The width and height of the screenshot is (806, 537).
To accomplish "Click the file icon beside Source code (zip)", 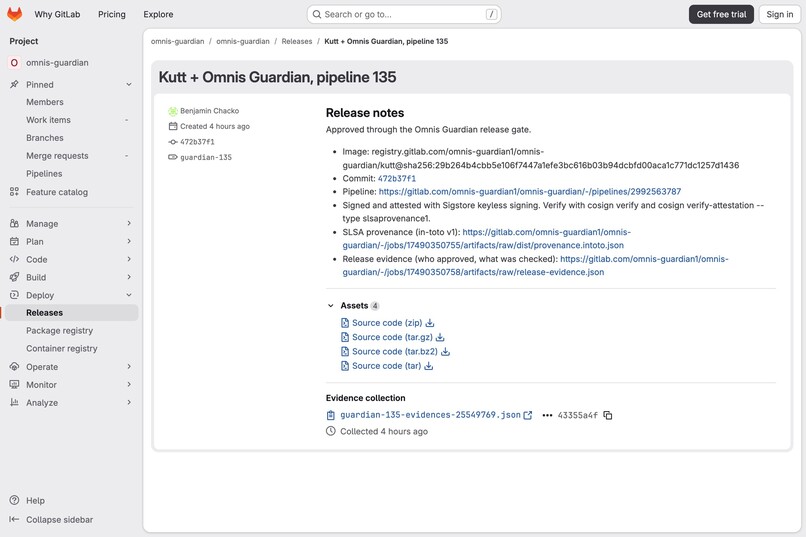I will [345, 323].
